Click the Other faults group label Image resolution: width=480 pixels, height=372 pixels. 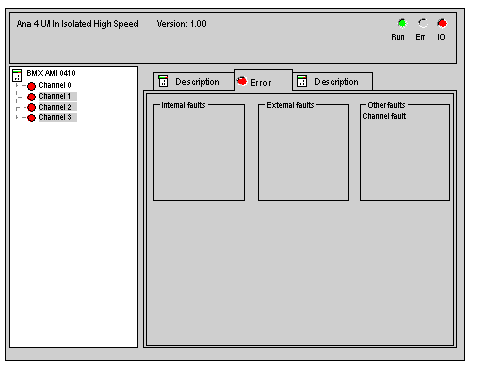(x=386, y=105)
